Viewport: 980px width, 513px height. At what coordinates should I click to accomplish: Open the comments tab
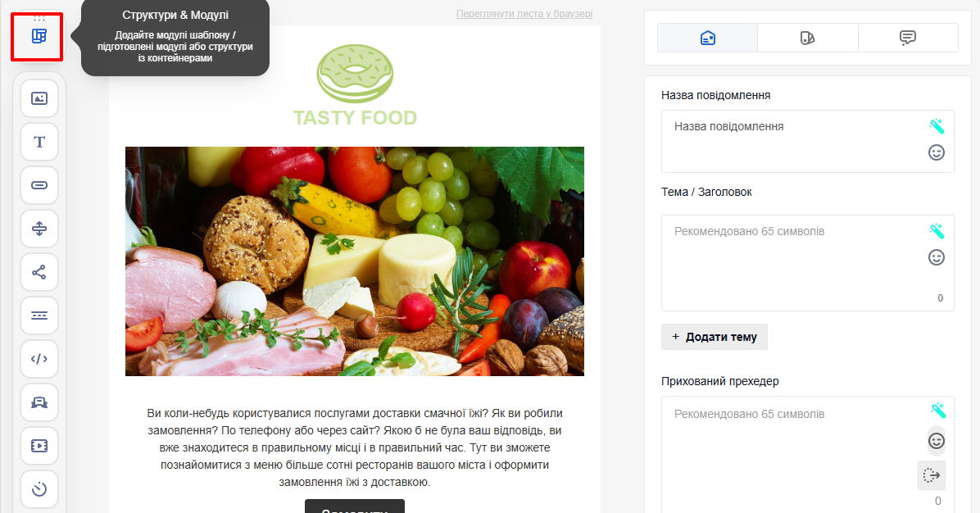pos(908,39)
